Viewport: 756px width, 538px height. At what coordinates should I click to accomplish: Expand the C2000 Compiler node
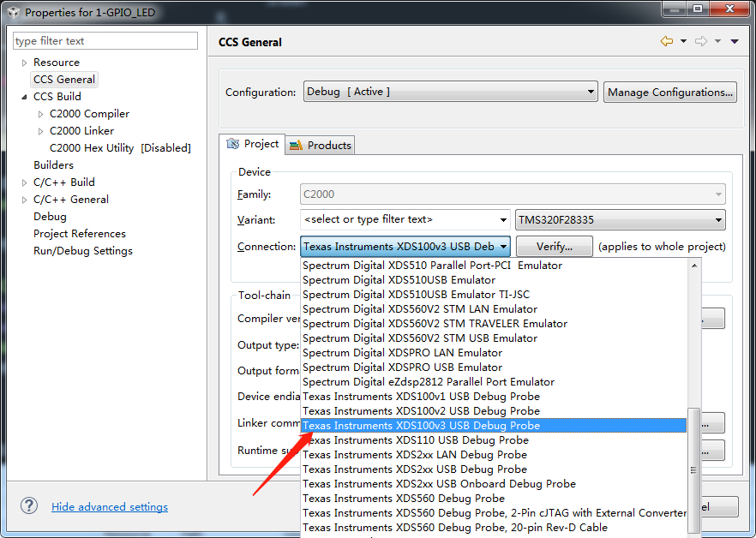(x=40, y=114)
